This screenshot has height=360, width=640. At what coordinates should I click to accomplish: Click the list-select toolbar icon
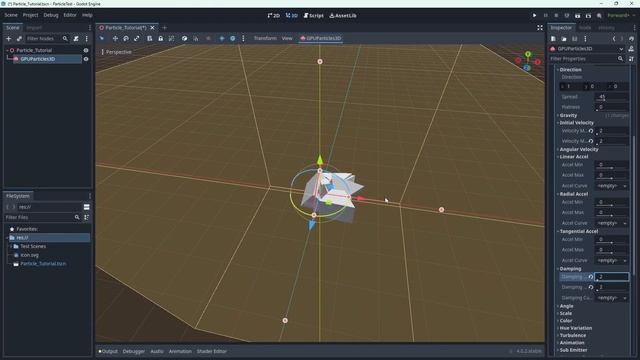150,38
